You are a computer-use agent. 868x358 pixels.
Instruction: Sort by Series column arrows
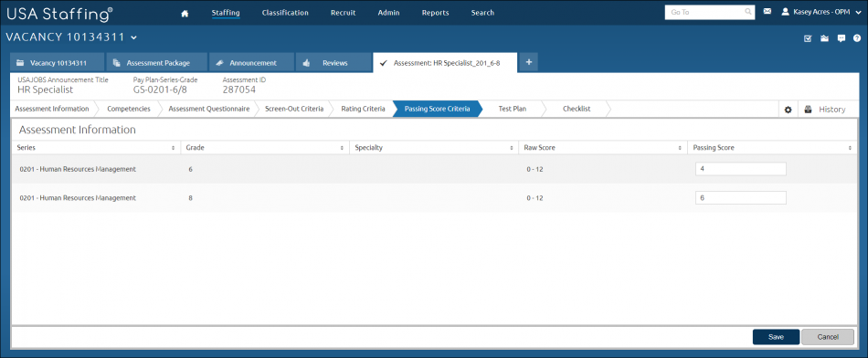coord(175,148)
